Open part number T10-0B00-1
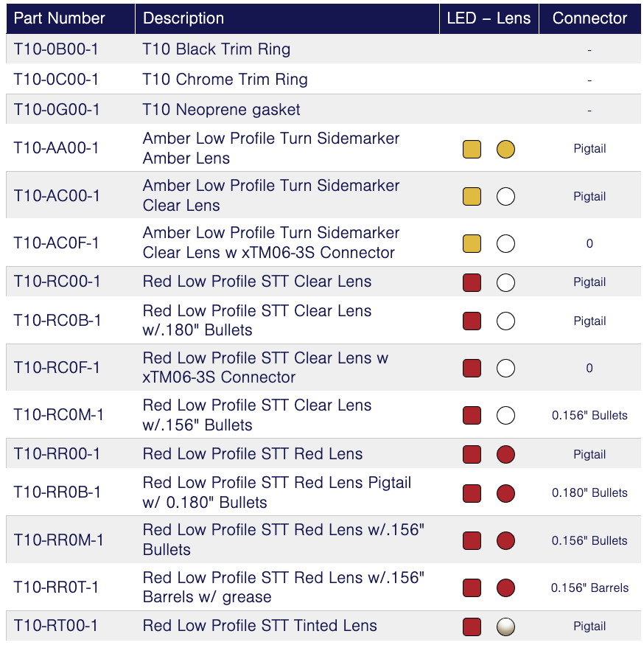The height and width of the screenshot is (645, 644). (56, 49)
